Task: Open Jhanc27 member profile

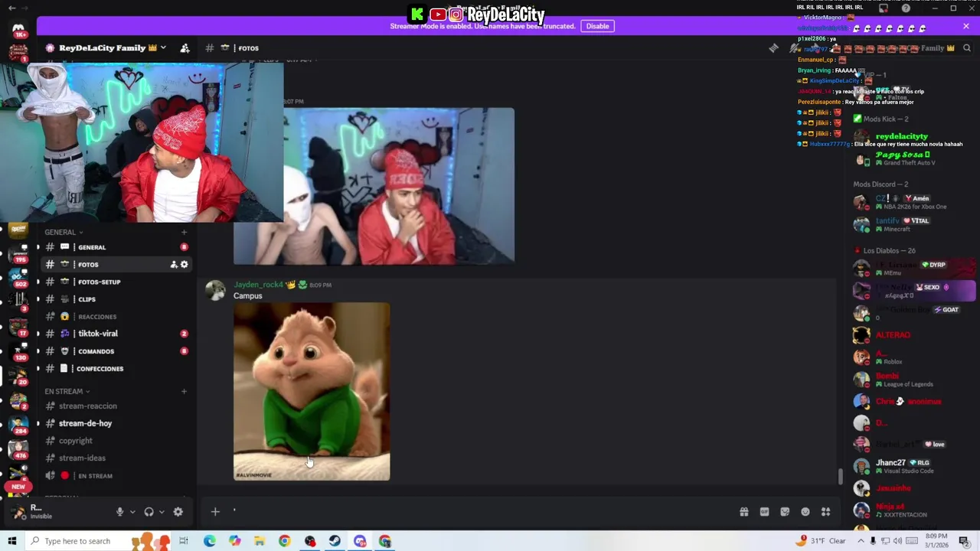Action: (915, 466)
